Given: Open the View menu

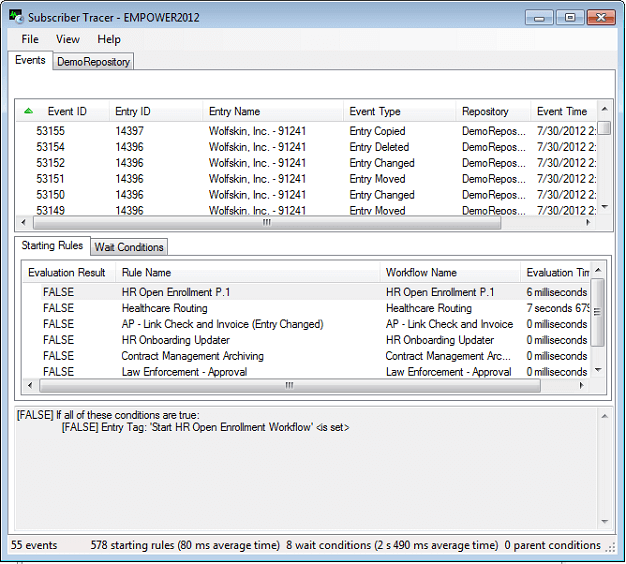Looking at the screenshot, I should pos(68,39).
